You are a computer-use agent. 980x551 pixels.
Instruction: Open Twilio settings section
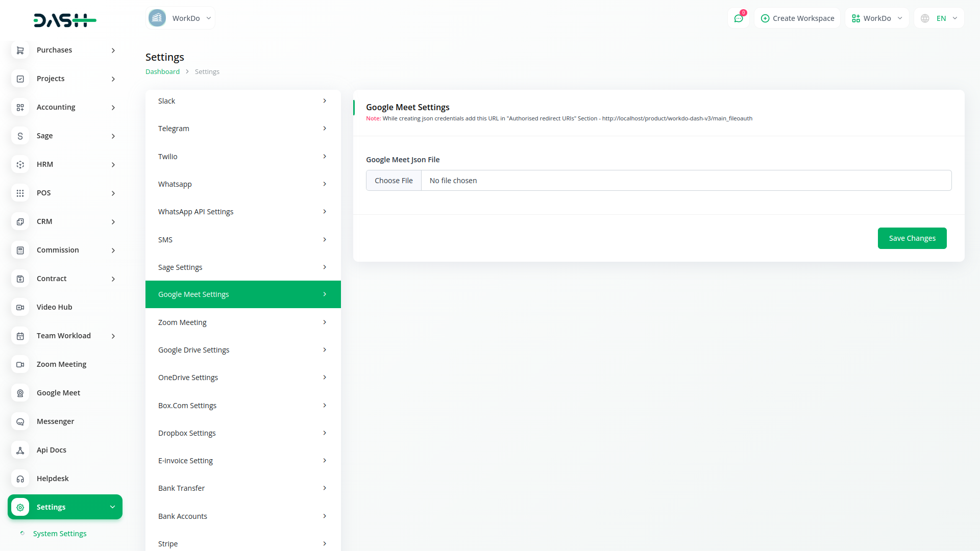[x=243, y=157]
